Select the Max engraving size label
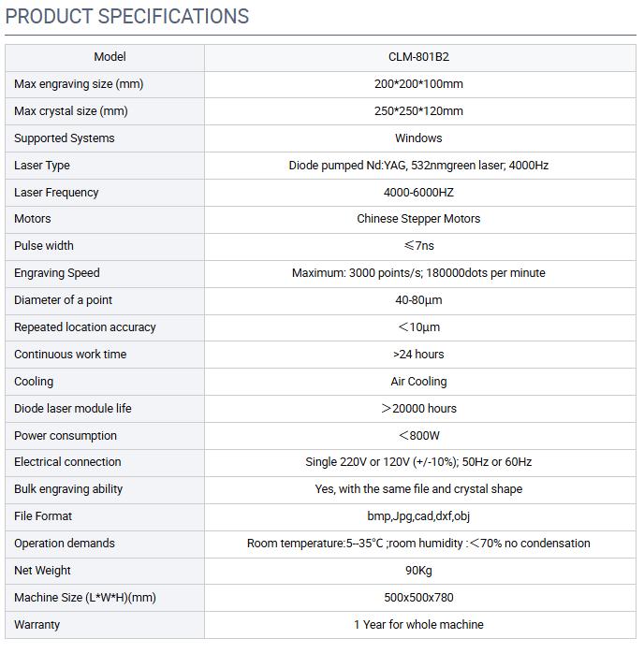The width and height of the screenshot is (644, 653). tap(79, 84)
